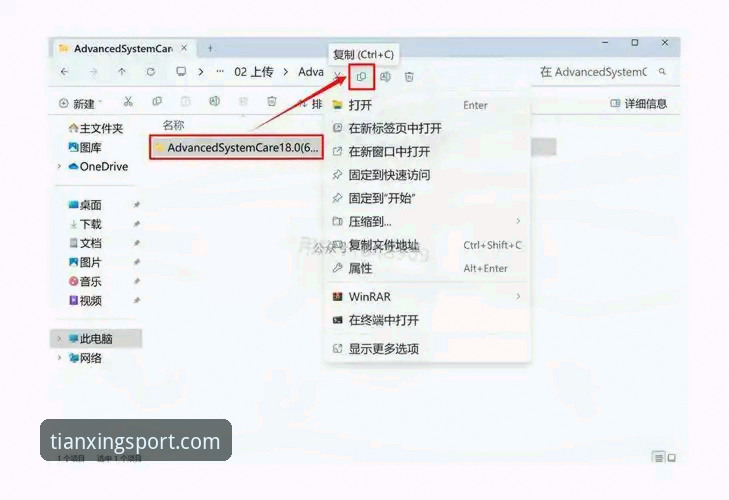Open the WinRAR submenu arrow
Screen dimensions: 729x500
[x=518, y=296]
